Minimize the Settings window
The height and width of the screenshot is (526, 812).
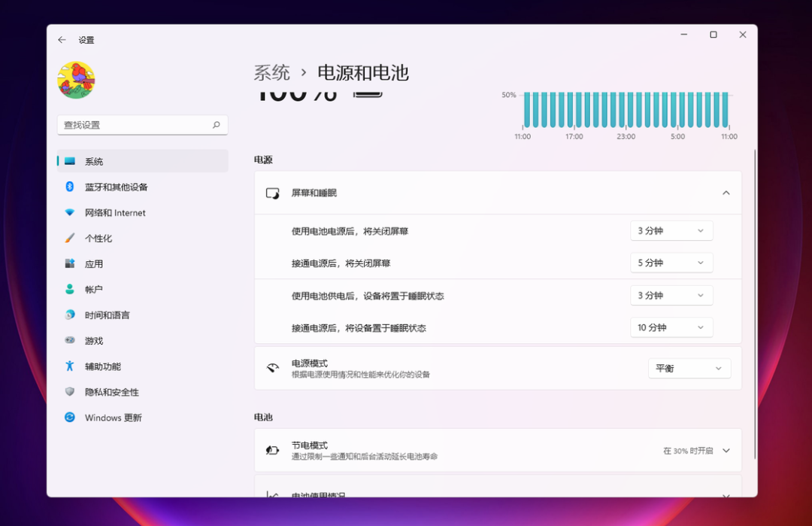tap(684, 35)
